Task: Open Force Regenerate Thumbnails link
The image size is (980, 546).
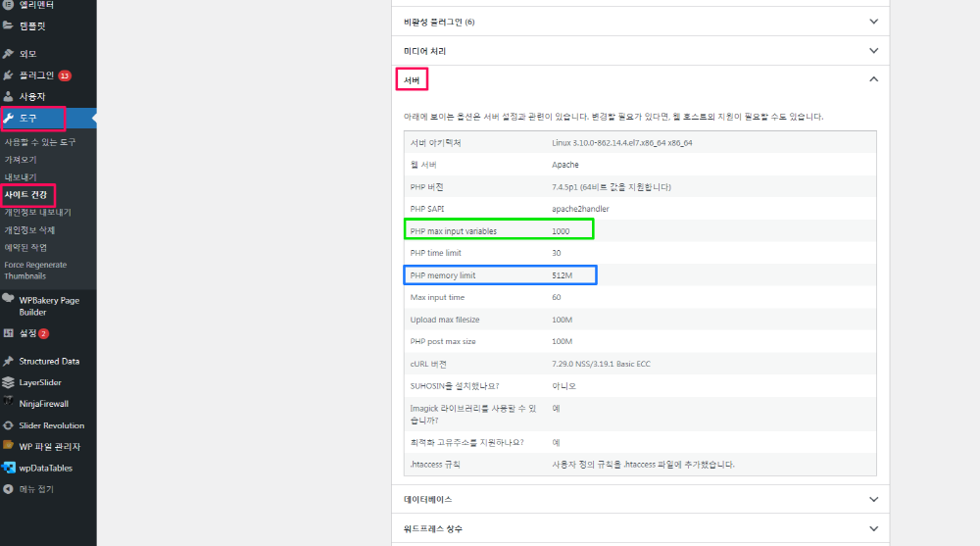Action: 35,271
